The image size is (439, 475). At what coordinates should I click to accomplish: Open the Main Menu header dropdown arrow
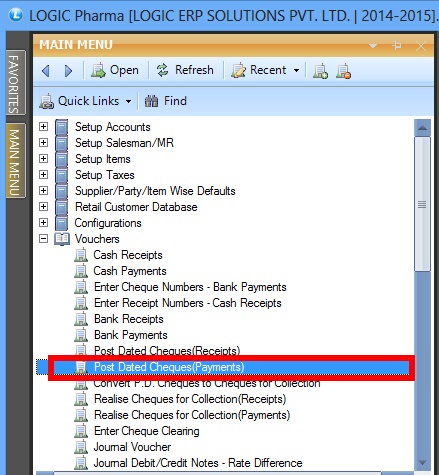[x=373, y=46]
